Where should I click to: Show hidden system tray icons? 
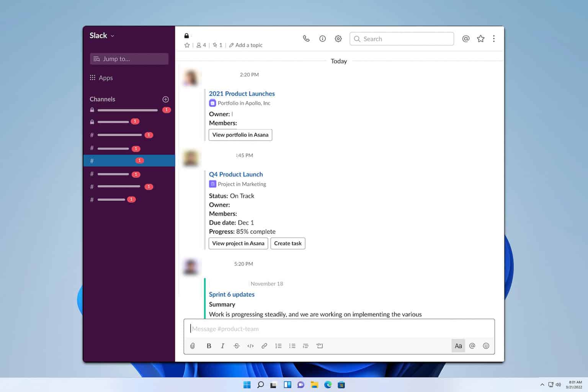point(542,385)
